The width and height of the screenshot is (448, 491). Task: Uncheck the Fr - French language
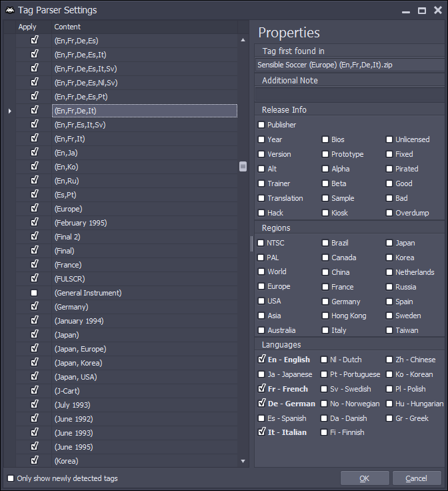(261, 389)
